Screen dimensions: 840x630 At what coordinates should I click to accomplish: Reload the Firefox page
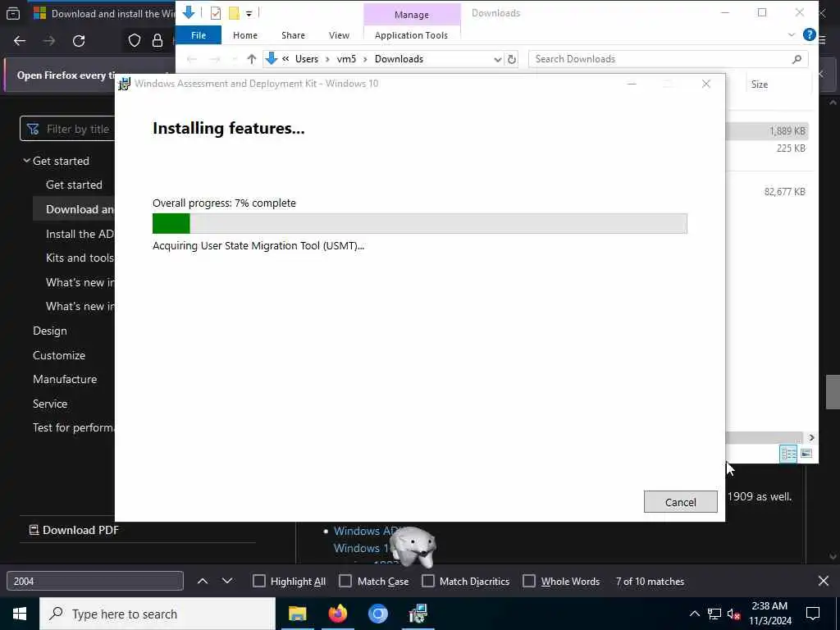tap(79, 41)
